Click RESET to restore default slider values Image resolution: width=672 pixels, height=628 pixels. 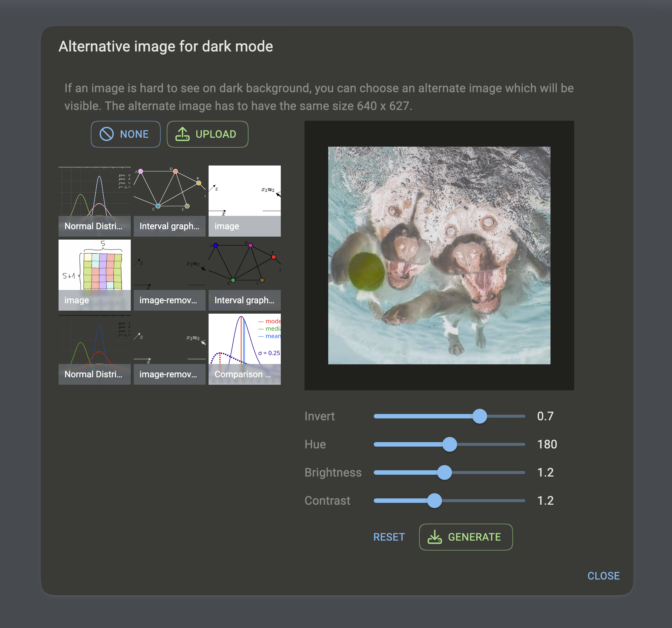[389, 537]
